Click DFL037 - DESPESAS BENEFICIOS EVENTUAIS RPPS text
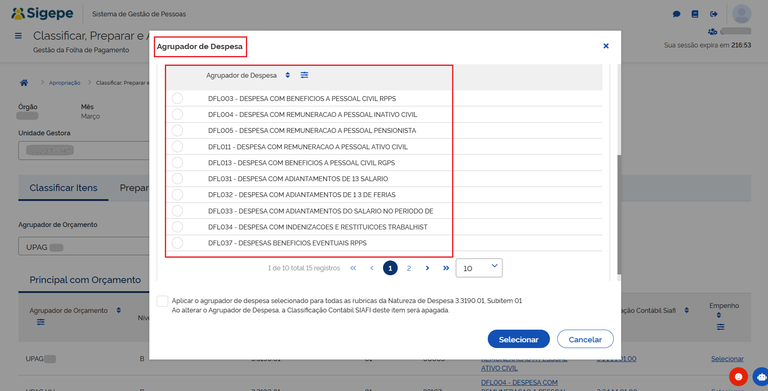 coord(287,243)
